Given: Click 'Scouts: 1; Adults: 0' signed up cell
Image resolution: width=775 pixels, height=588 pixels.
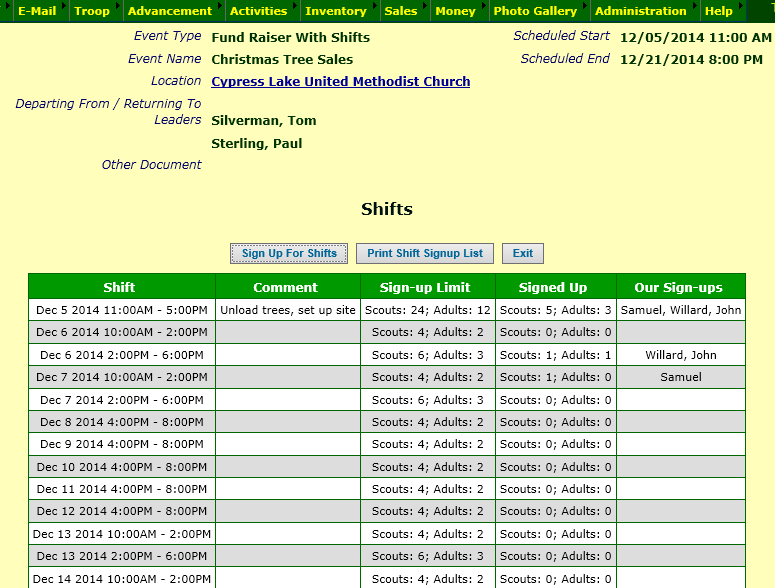Looking at the screenshot, I should pos(556,377).
